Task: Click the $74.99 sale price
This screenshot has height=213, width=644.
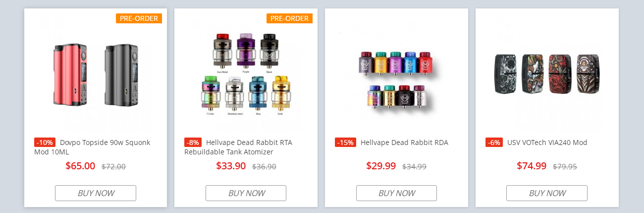Action: click(x=532, y=166)
